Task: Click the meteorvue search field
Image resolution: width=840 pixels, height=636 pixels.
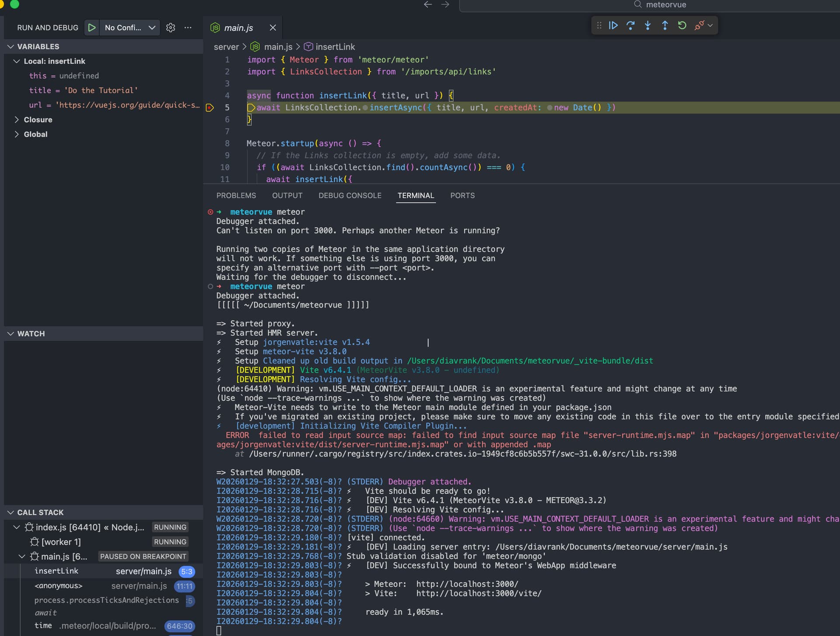Action: point(665,5)
